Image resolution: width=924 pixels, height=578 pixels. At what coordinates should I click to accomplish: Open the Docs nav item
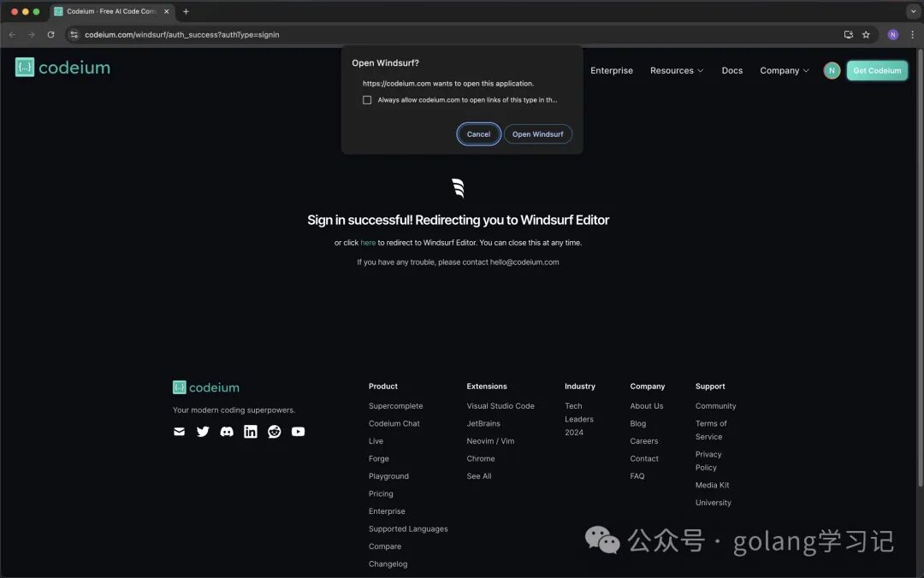(x=731, y=70)
